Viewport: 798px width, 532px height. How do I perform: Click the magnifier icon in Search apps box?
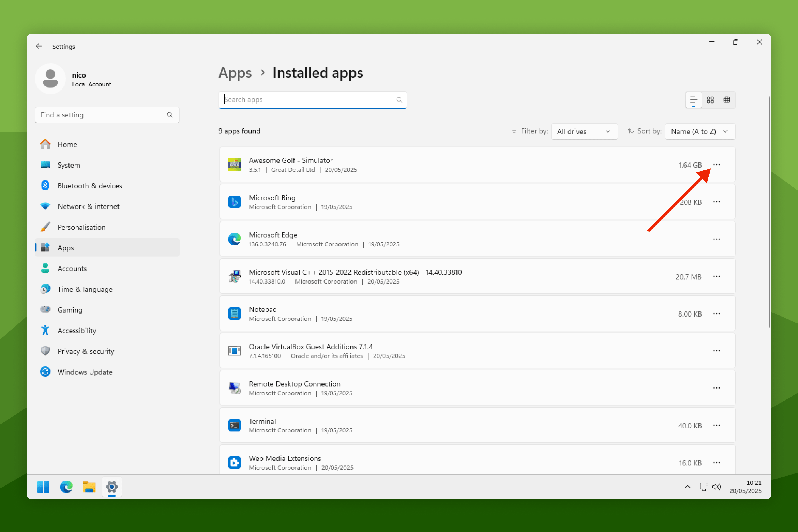(399, 99)
